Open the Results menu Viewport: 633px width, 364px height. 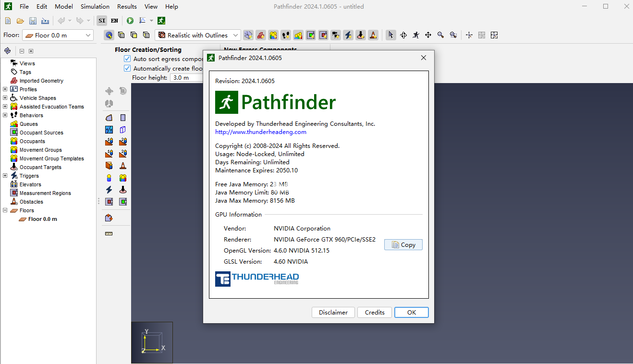tap(127, 6)
